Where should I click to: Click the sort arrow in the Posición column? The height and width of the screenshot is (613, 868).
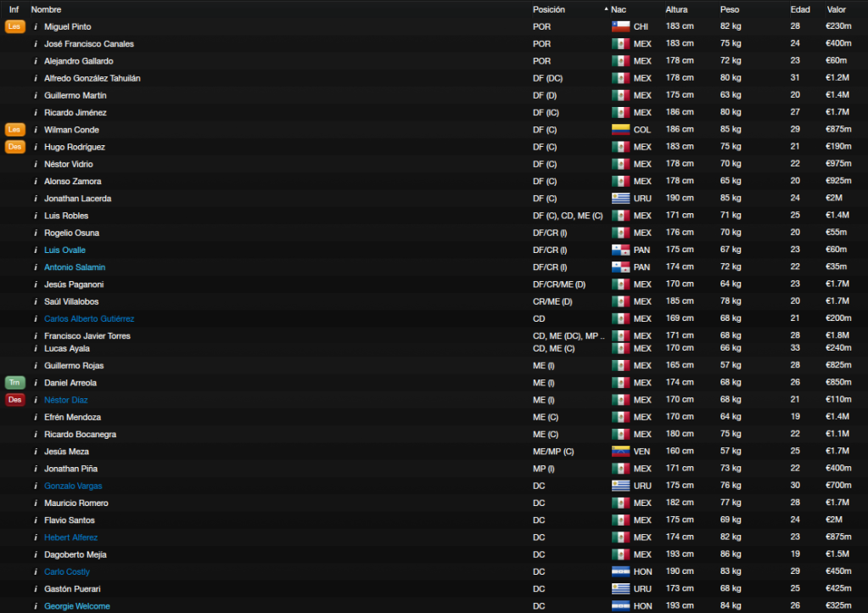pyautogui.click(x=606, y=9)
